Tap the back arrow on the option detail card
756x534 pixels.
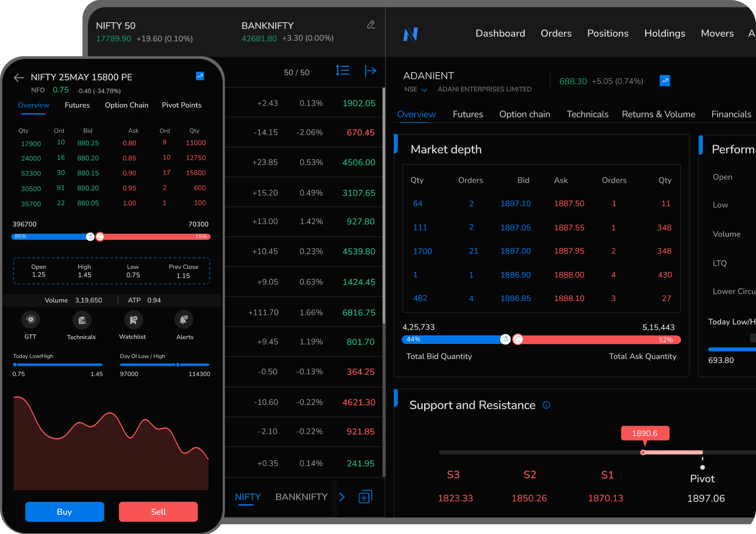[19, 77]
